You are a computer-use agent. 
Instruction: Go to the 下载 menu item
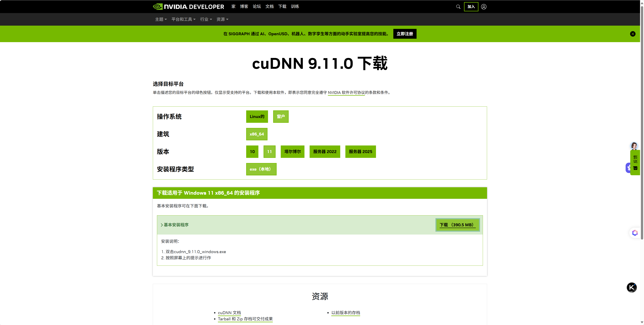(x=282, y=7)
